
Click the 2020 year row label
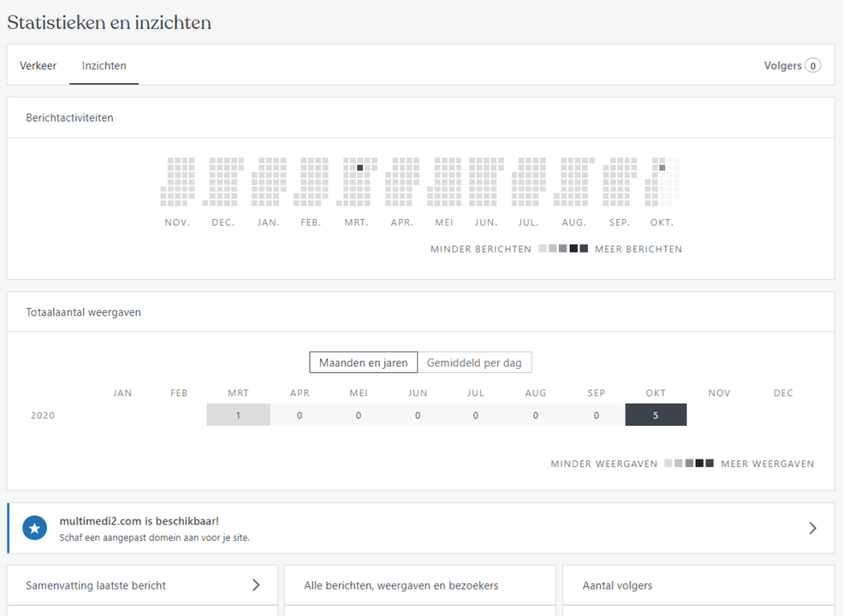pos(43,415)
